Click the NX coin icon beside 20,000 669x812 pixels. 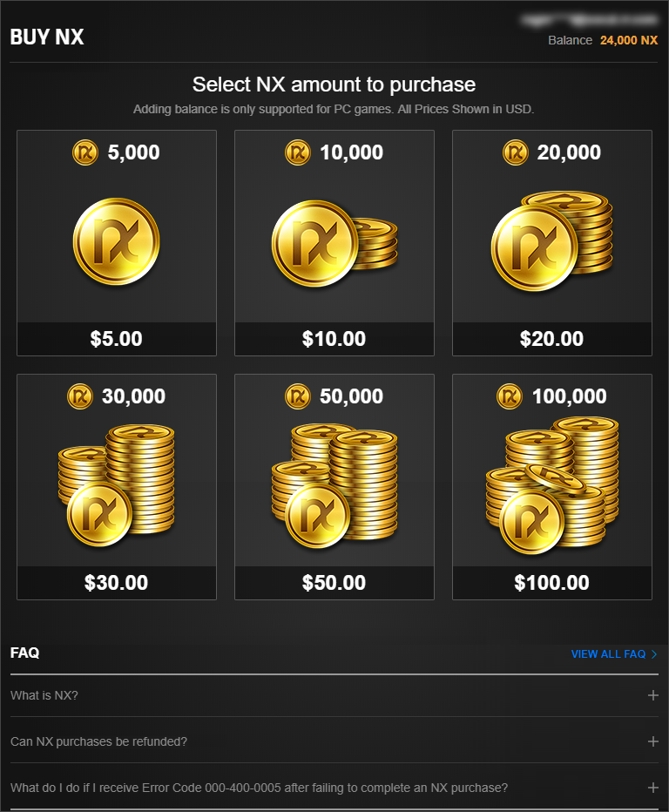point(515,152)
